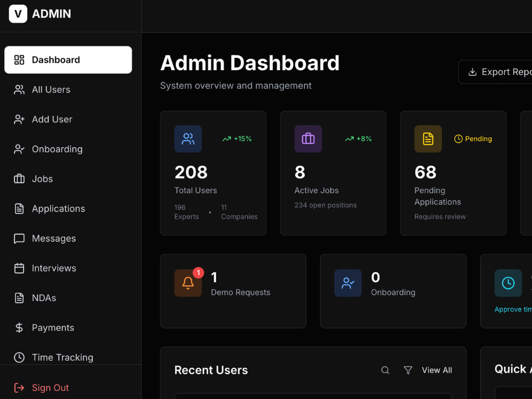This screenshot has height=399, width=532.
Task: Click the yellow Pending status badge
Action: [x=473, y=139]
